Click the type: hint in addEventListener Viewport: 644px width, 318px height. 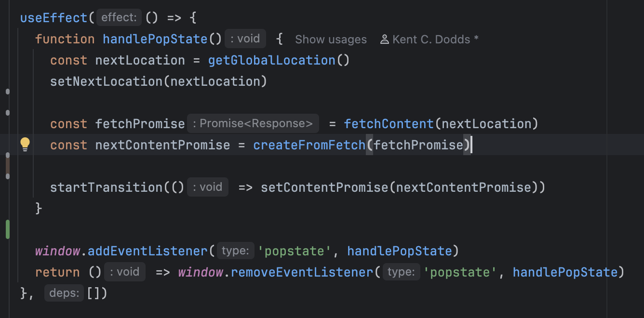coord(235,251)
